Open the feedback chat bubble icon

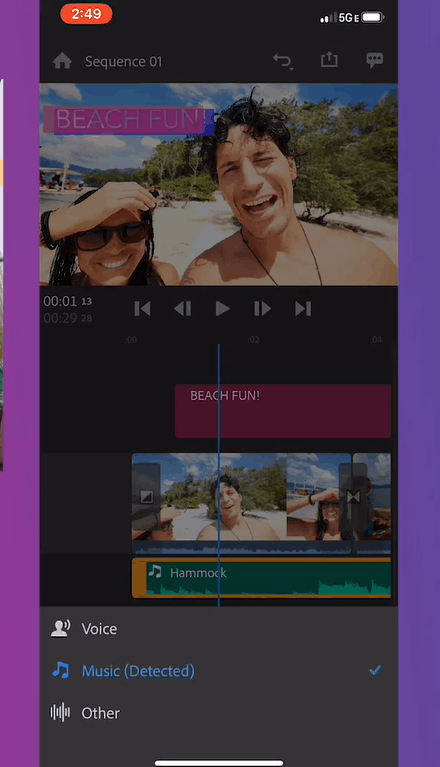point(374,60)
